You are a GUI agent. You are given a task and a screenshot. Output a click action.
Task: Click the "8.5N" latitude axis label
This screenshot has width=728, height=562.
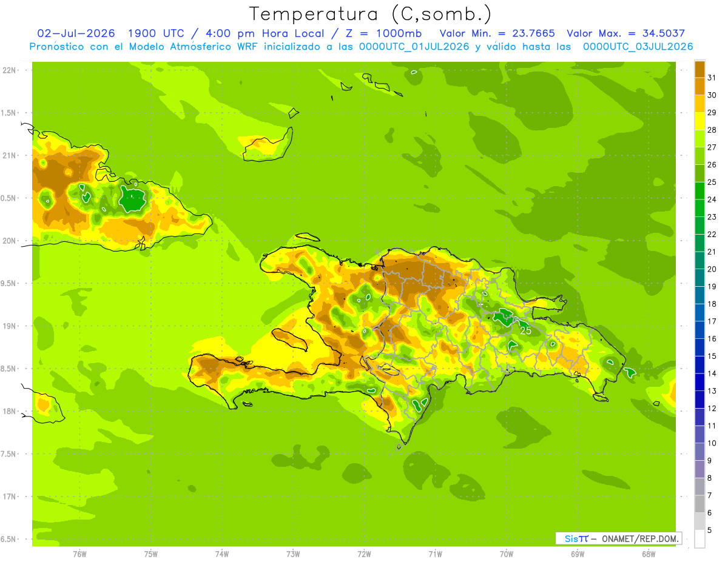[x=9, y=369]
